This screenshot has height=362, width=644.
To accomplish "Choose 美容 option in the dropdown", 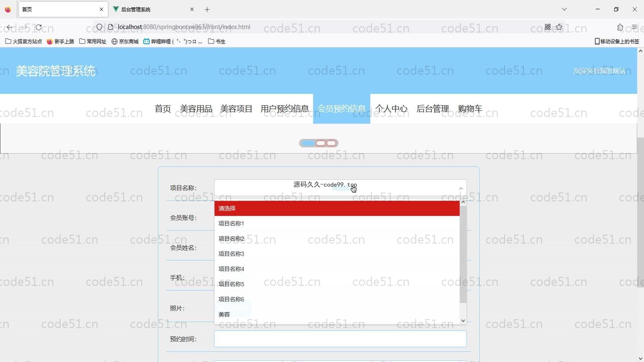I will pyautogui.click(x=224, y=314).
